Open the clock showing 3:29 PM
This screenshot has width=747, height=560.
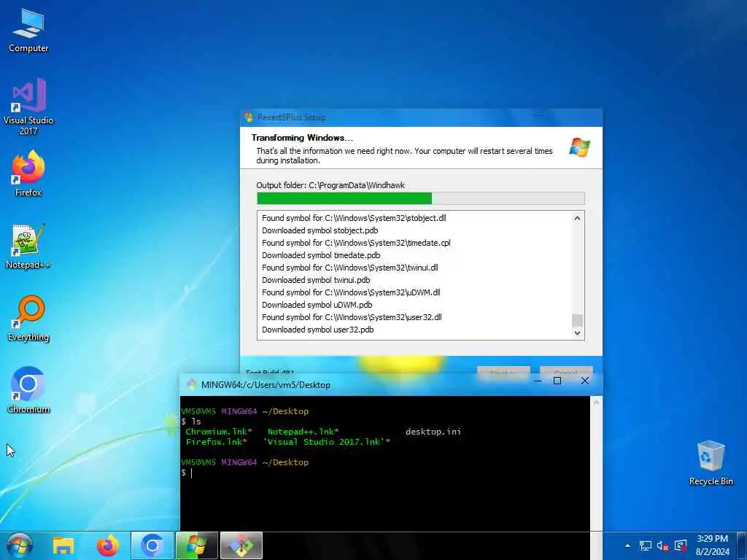(x=712, y=539)
